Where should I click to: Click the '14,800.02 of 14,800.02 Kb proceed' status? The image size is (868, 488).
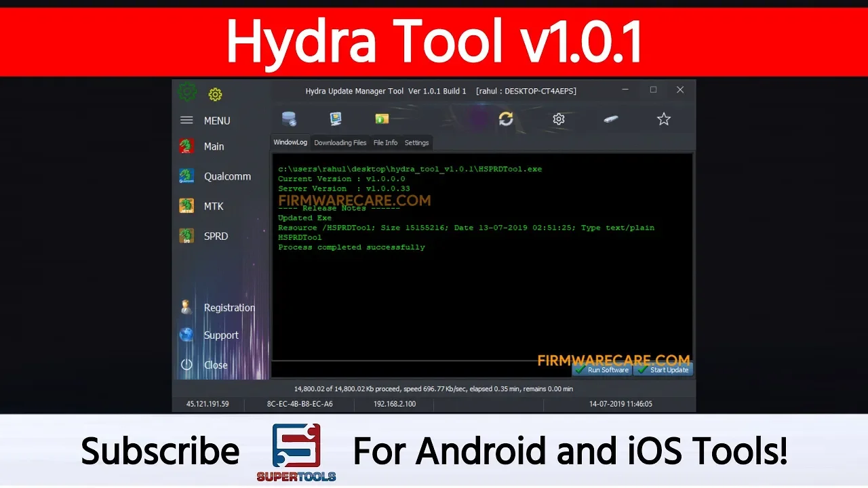(433, 389)
